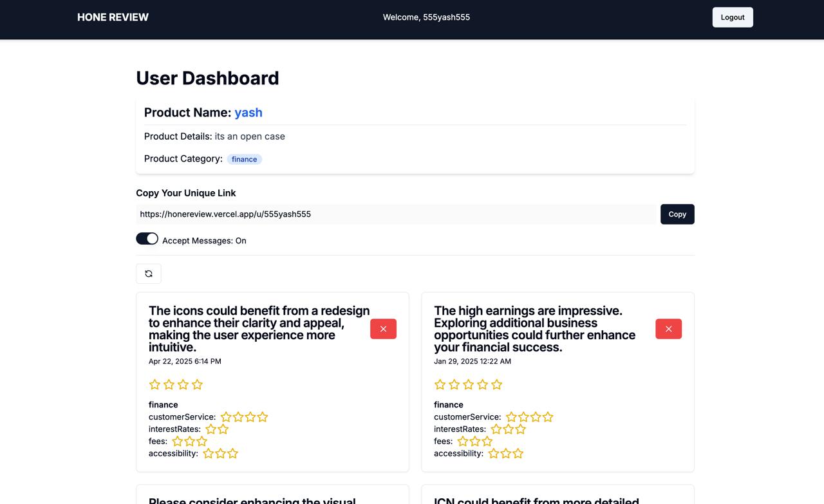Click first overall star on icons redesign review
This screenshot has width=824, height=504.
point(154,384)
